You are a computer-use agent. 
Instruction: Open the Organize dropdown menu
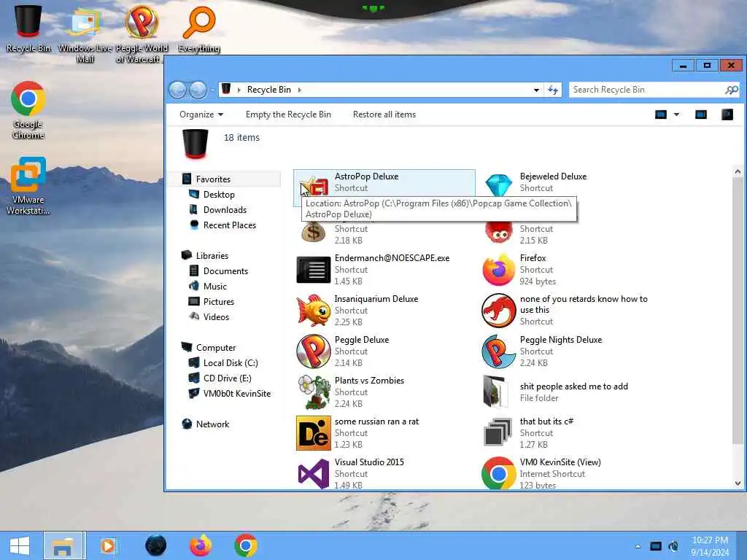pyautogui.click(x=201, y=114)
